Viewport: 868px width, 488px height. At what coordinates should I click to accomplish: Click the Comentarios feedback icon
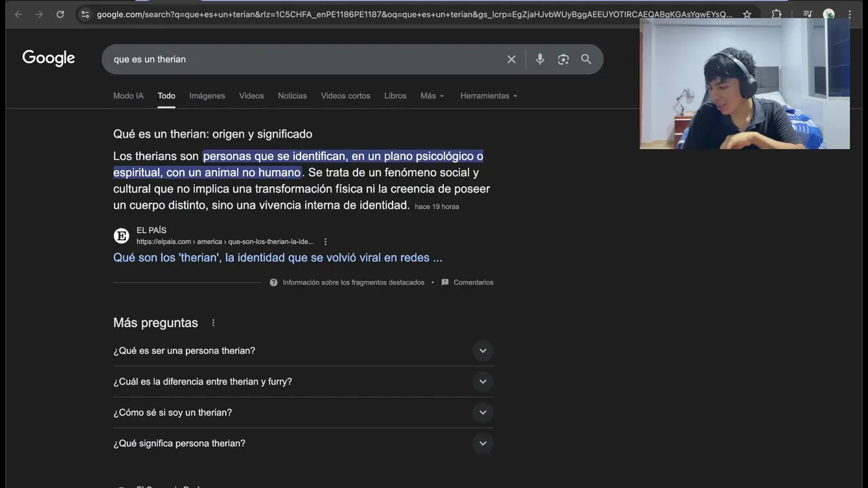pyautogui.click(x=445, y=283)
